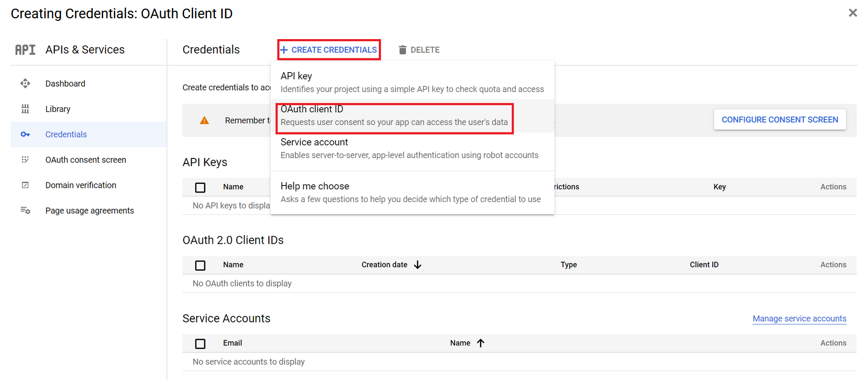Click the Credentials key icon
The image size is (868, 388).
[x=25, y=134]
